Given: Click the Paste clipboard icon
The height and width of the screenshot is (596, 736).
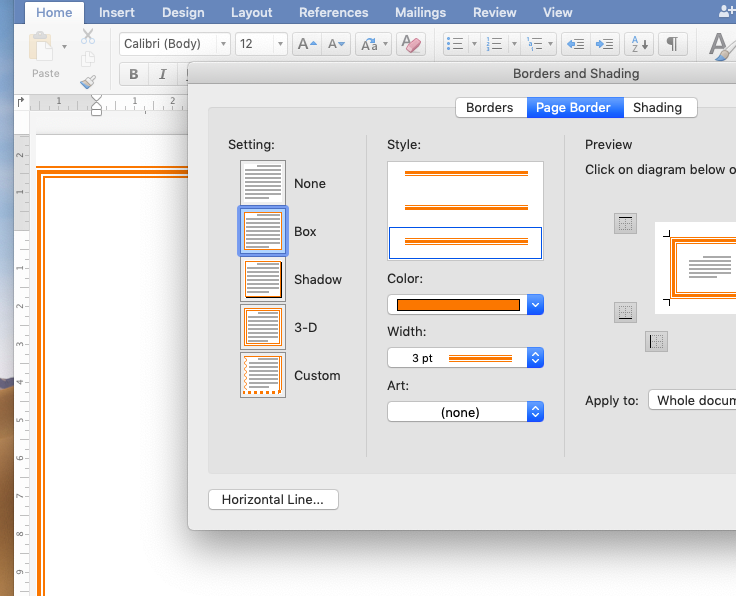Looking at the screenshot, I should (x=41, y=46).
